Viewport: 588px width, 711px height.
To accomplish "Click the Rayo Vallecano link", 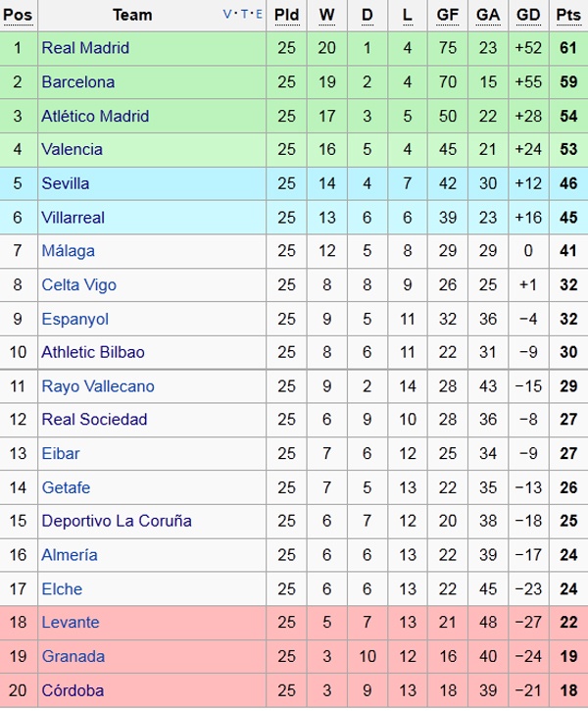I will 98,386.
